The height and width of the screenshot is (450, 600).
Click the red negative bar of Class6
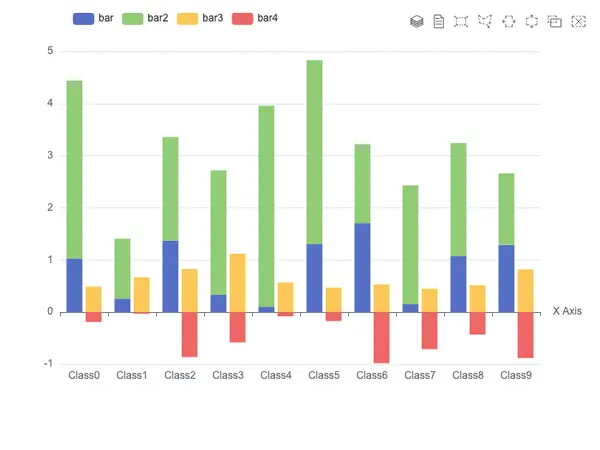(x=382, y=338)
